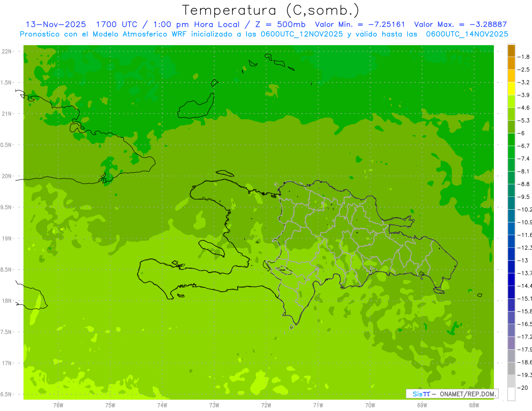Click the "1.5N" latitude label
The width and height of the screenshot is (532, 411).
[7, 82]
